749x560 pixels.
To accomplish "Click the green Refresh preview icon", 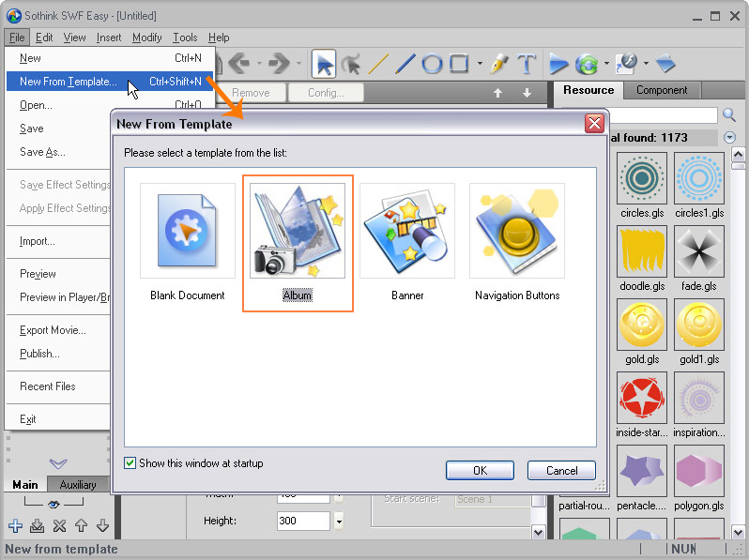I will pyautogui.click(x=587, y=64).
